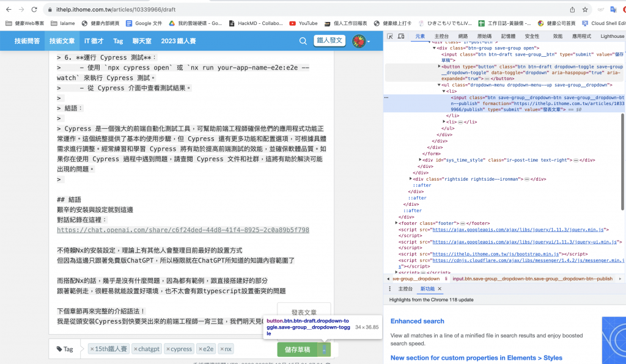The image size is (626, 364).
Task: Open the 個人工作回報表 bookmark
Action: pyautogui.click(x=346, y=24)
